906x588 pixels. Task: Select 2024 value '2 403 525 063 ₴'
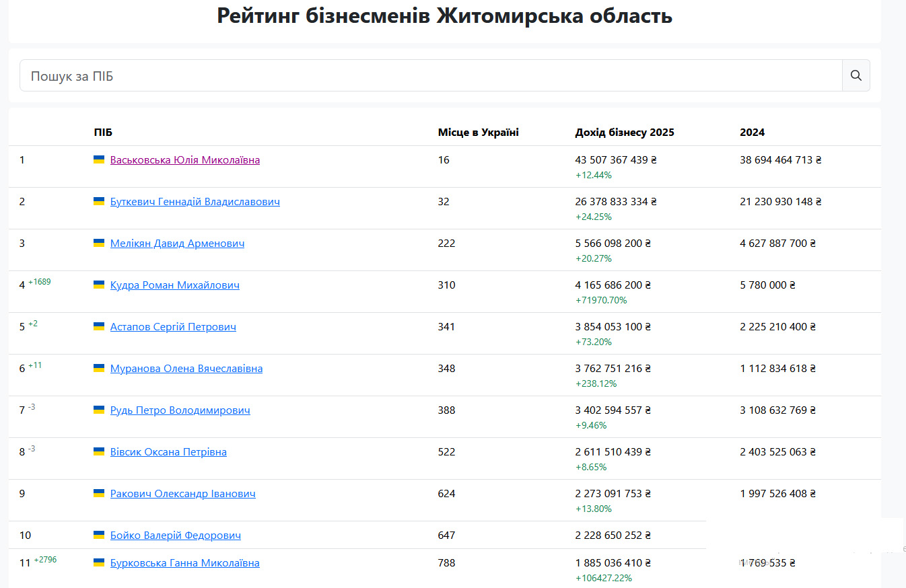[x=778, y=452]
